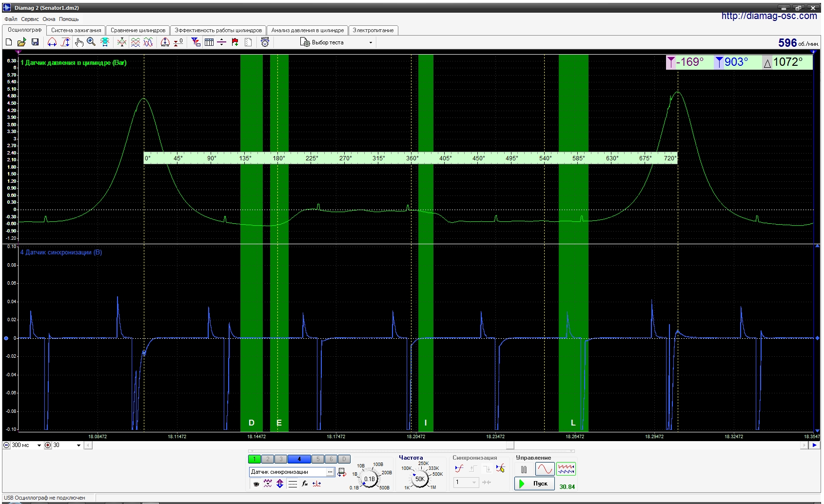Open the Окна menu
824x504 pixels.
[49, 19]
